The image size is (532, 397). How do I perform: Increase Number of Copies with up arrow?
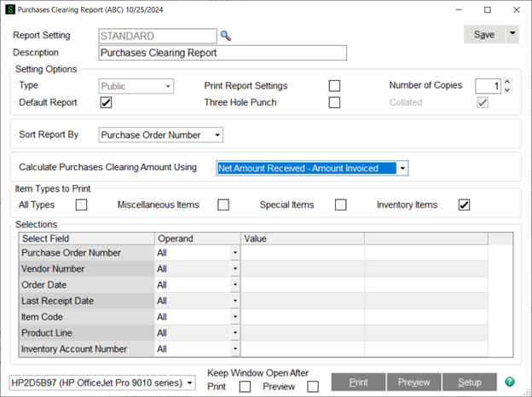coord(507,82)
